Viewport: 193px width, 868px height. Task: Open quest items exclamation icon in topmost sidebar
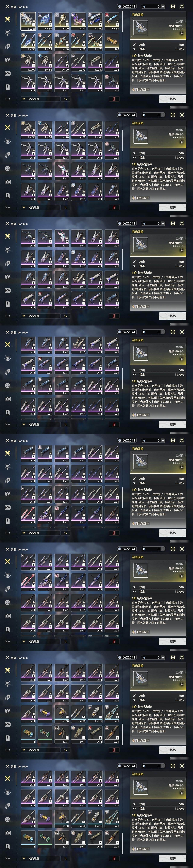click(7, 87)
